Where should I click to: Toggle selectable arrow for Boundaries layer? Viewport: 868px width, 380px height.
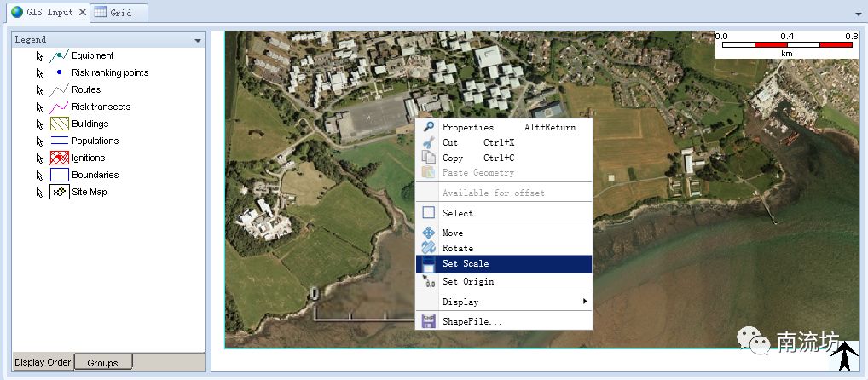click(39, 176)
